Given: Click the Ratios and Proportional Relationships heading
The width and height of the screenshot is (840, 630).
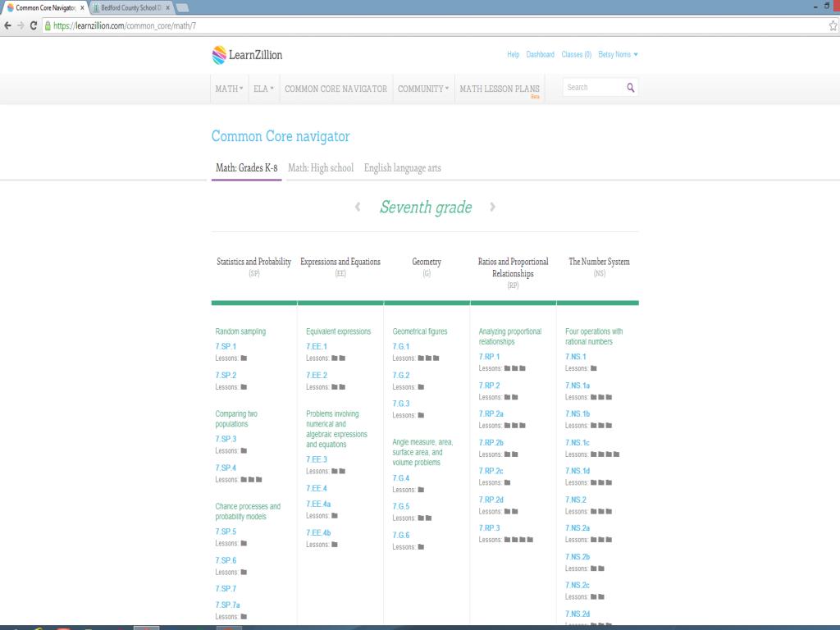Looking at the screenshot, I should (x=514, y=267).
